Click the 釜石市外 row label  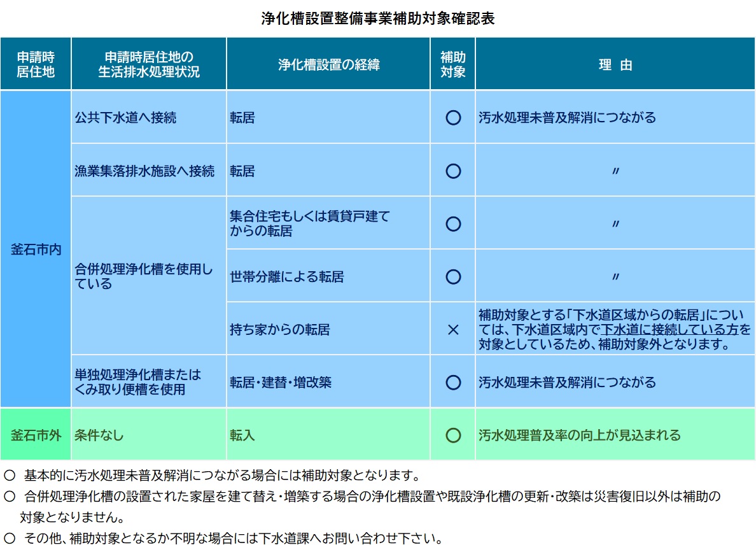point(36,432)
